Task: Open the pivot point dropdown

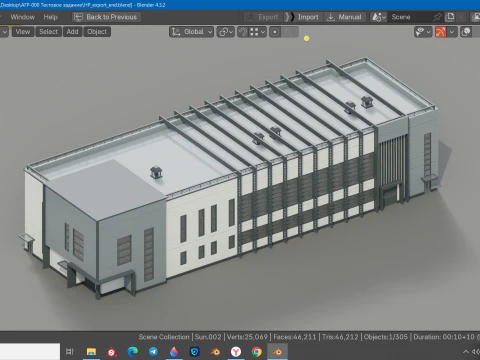Action: 226,32
